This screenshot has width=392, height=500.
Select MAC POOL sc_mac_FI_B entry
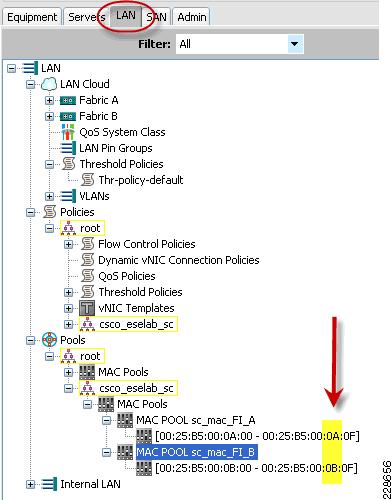tap(197, 452)
